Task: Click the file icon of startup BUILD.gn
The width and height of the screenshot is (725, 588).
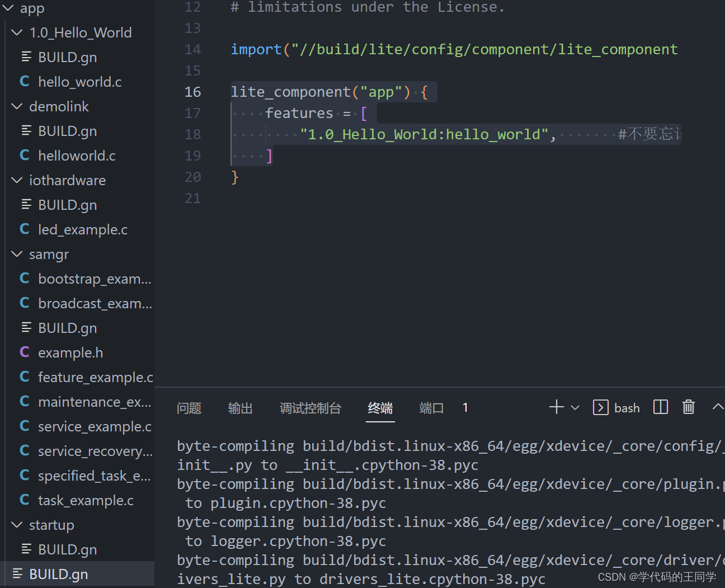Action: point(26,549)
